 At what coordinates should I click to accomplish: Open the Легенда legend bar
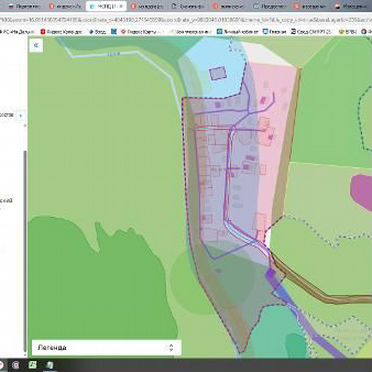(x=107, y=347)
